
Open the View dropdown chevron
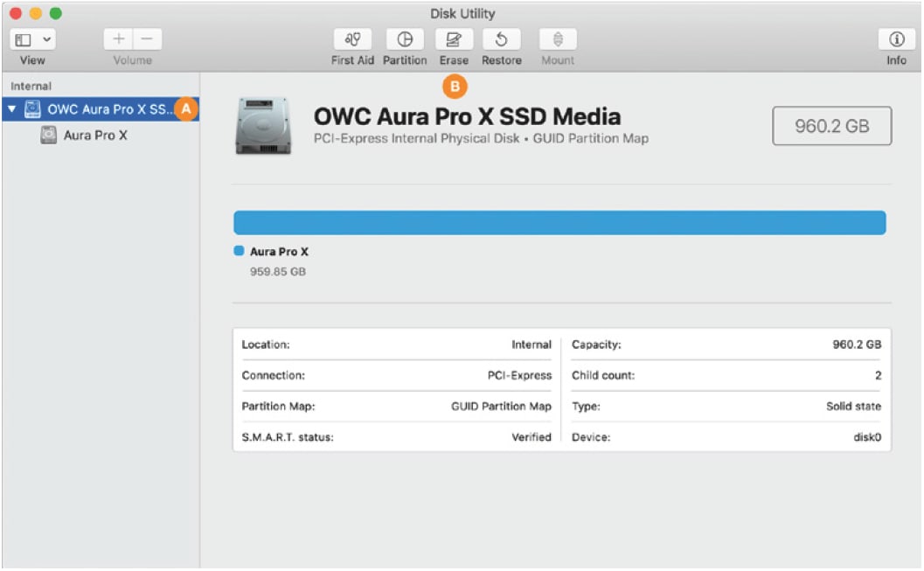coord(46,40)
